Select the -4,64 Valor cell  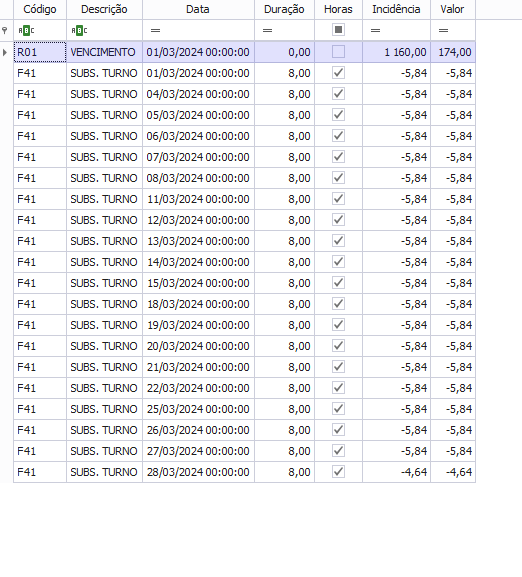(x=453, y=472)
